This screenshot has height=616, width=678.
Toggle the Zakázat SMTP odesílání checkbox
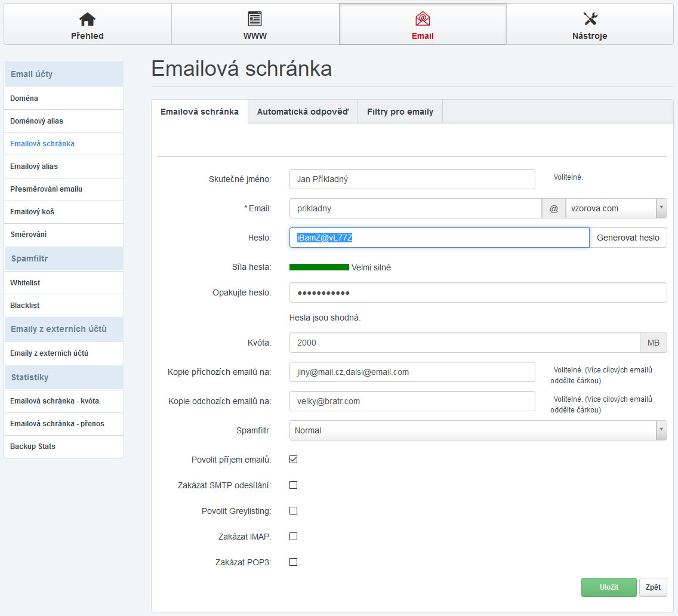click(x=293, y=485)
